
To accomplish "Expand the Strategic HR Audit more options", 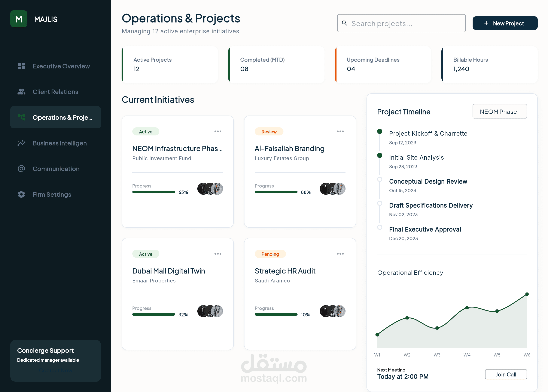I will point(340,254).
